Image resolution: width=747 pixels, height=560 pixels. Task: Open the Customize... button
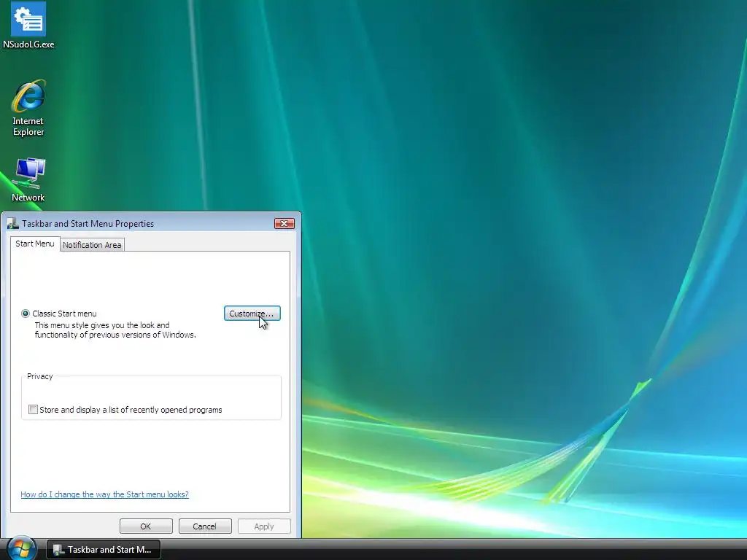tap(252, 314)
